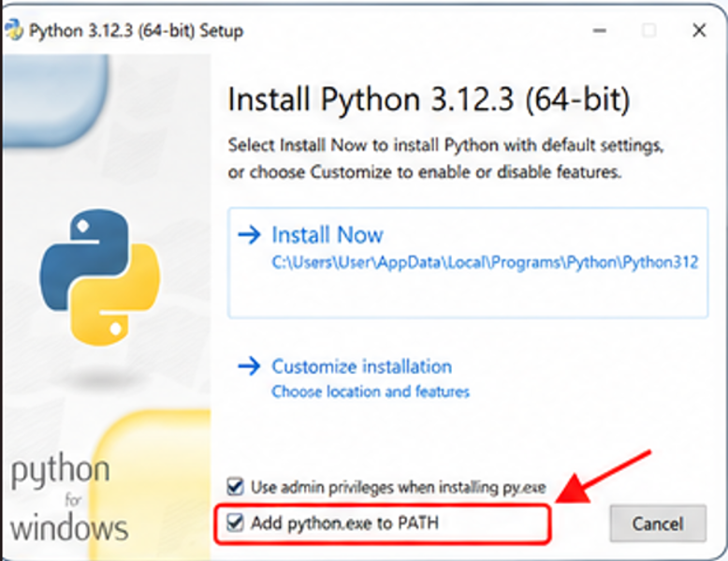The image size is (728, 561).
Task: Toggle Add python.exe to PATH checkbox
Action: [x=236, y=523]
